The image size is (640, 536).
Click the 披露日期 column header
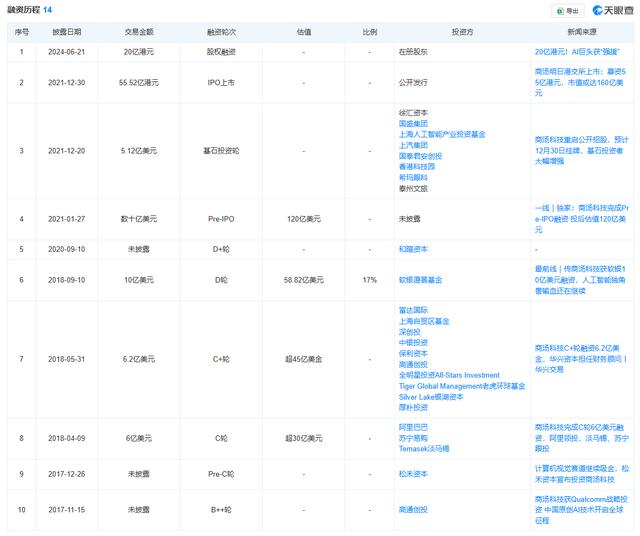[x=67, y=32]
